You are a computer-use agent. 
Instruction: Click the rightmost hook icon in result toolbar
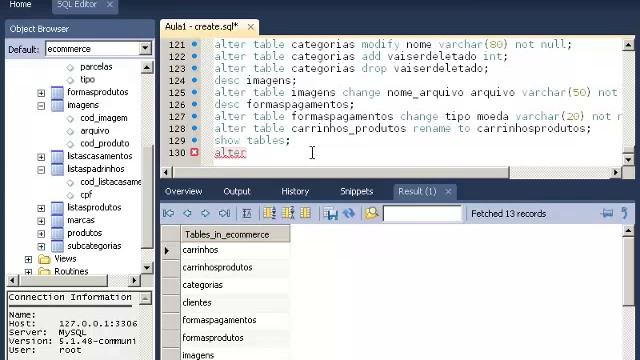624,213
